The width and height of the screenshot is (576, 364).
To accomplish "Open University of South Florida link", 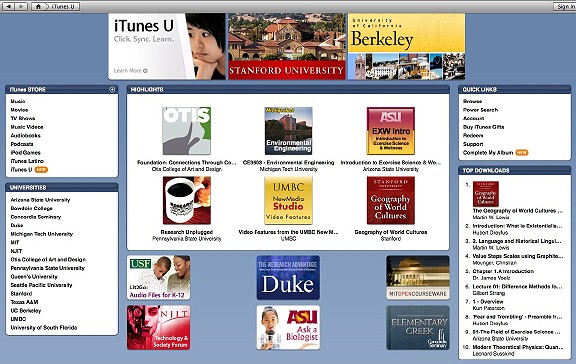I will pyautogui.click(x=44, y=328).
